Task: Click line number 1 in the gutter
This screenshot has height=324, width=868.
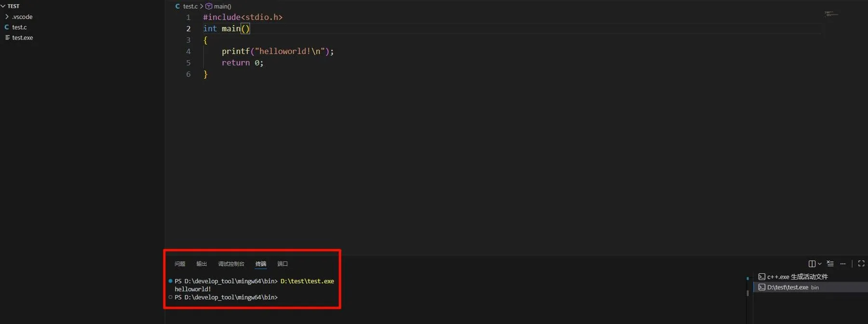Action: pos(188,17)
